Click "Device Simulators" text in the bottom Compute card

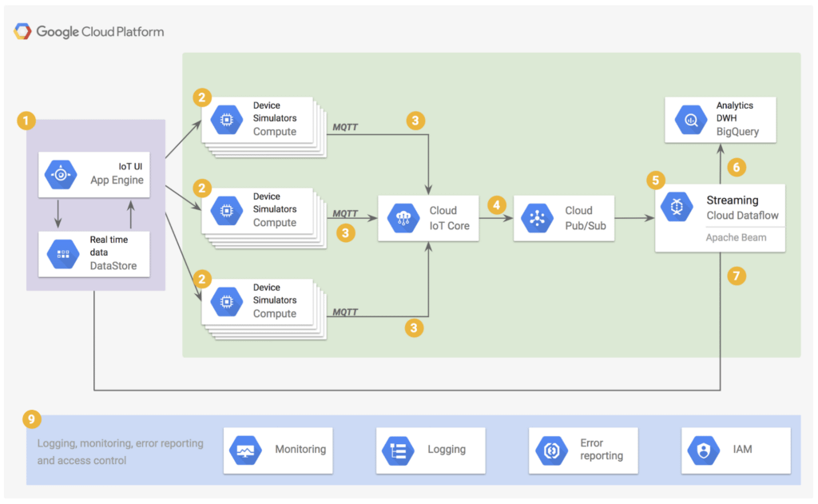275,294
